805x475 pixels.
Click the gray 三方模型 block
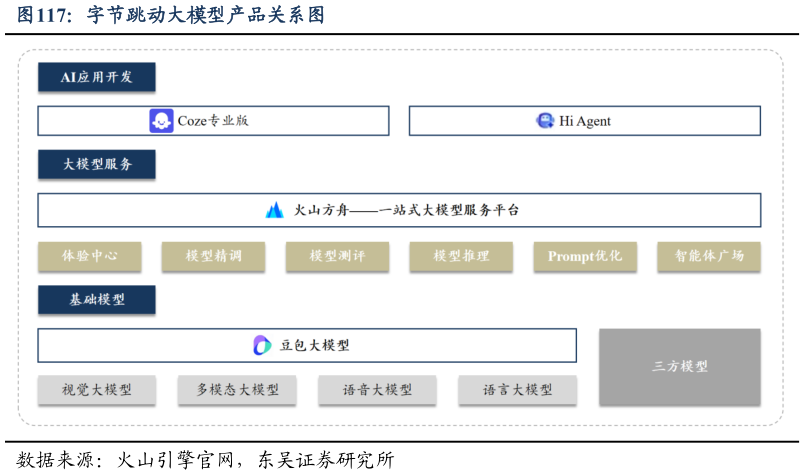[x=680, y=367]
